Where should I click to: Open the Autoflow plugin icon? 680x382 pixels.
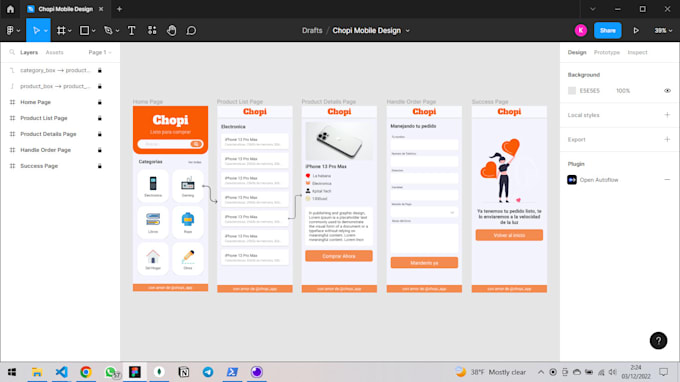[572, 180]
